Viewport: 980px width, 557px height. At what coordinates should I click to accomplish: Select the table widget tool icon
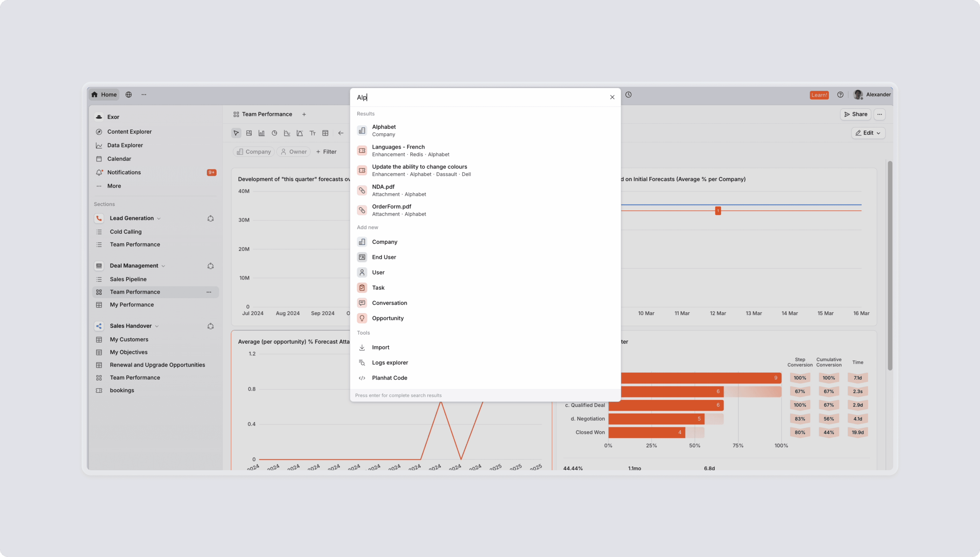point(325,133)
